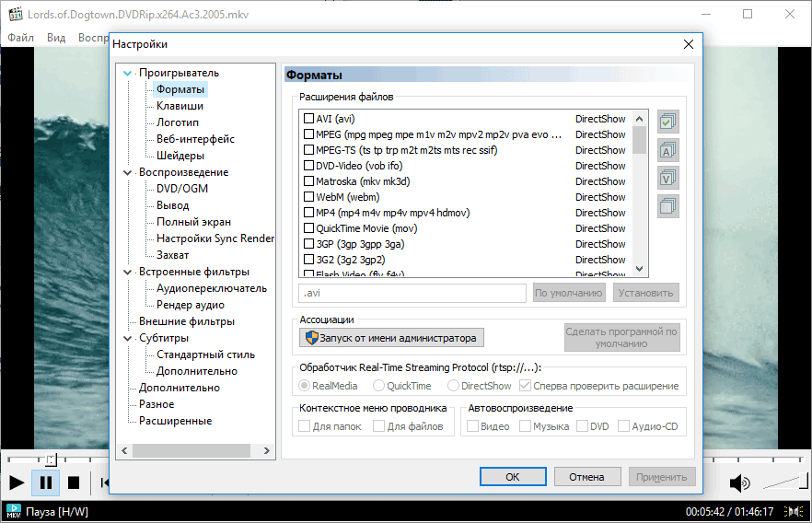Select Клавиши in the settings tree
This screenshot has height=523, width=812.
180,106
